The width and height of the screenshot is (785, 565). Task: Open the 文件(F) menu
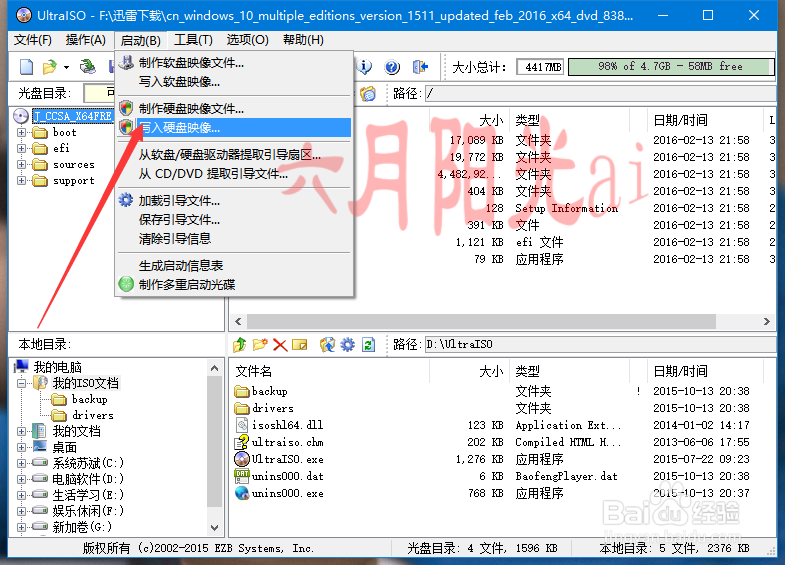pos(33,40)
